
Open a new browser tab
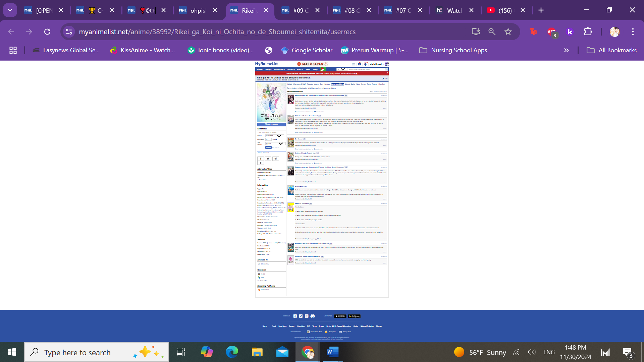(x=541, y=10)
